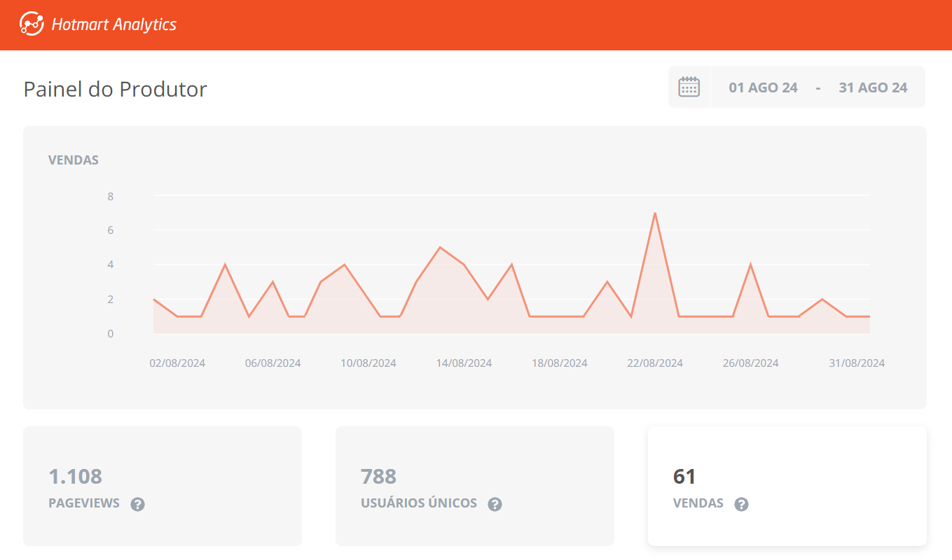Click the help icon beside the Vendas total
952x560 pixels.
point(742,504)
